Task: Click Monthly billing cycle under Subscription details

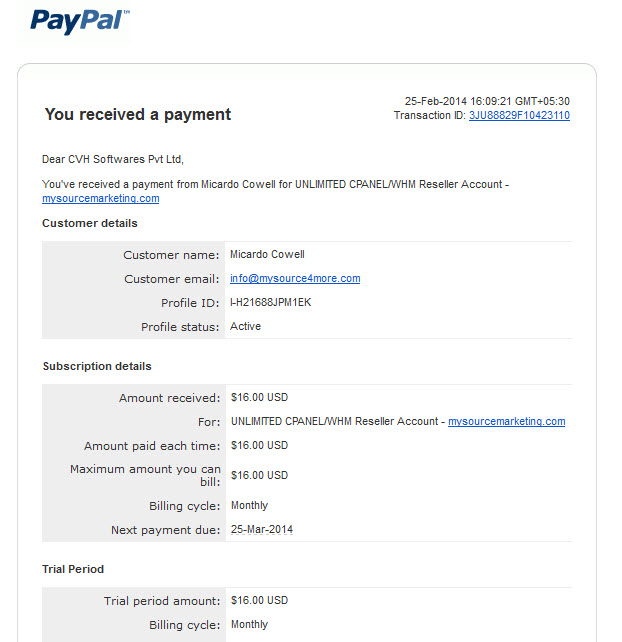Action: pos(249,506)
